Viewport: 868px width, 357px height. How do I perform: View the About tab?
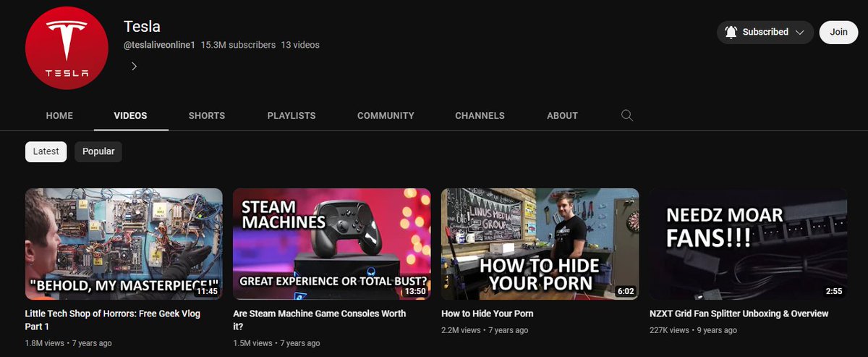562,116
